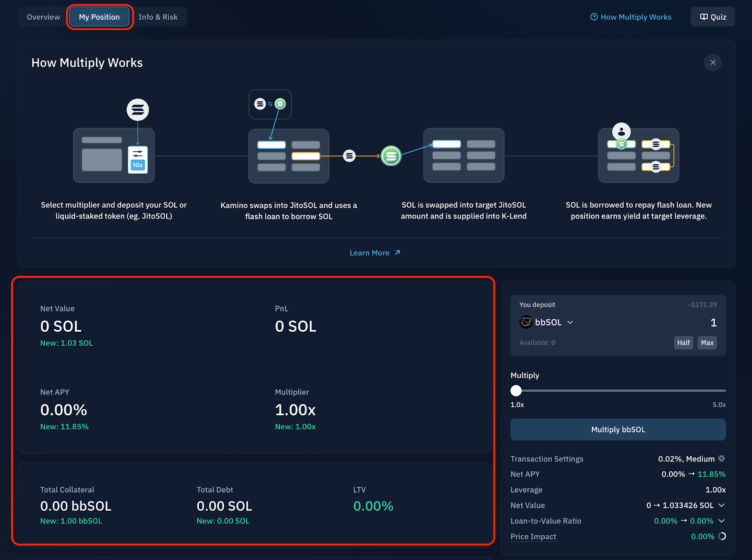Click the 'New: 1.03 SOL' value
This screenshot has width=752, height=560.
[66, 343]
